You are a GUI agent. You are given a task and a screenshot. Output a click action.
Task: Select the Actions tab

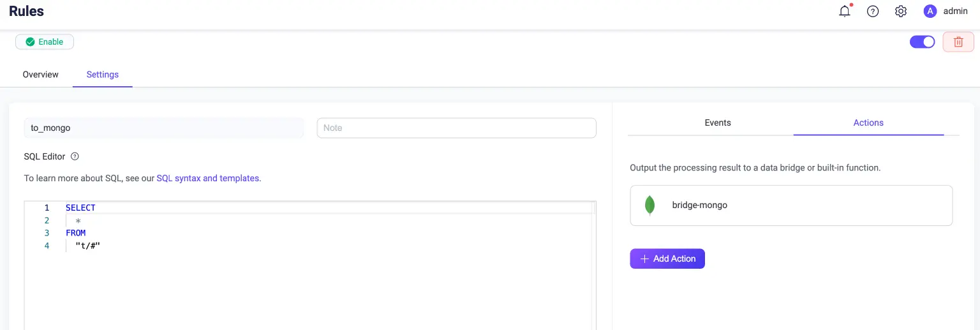click(868, 123)
